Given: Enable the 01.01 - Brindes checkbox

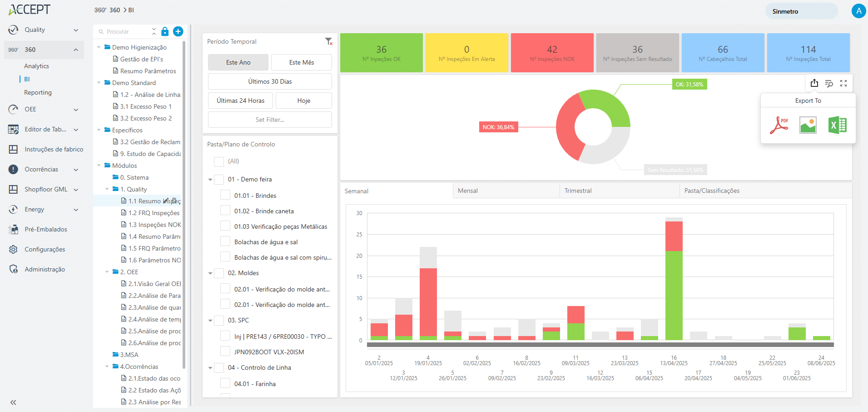Looking at the screenshot, I should (225, 195).
